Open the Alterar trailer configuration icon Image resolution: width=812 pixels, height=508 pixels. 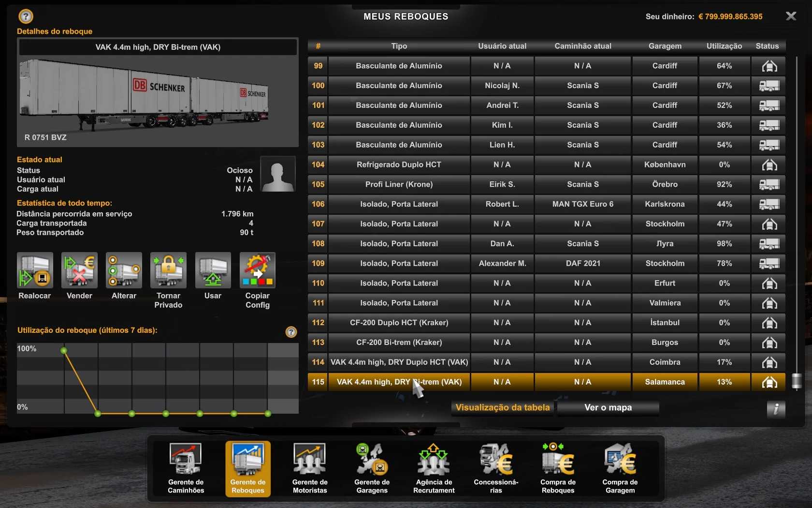coord(124,270)
